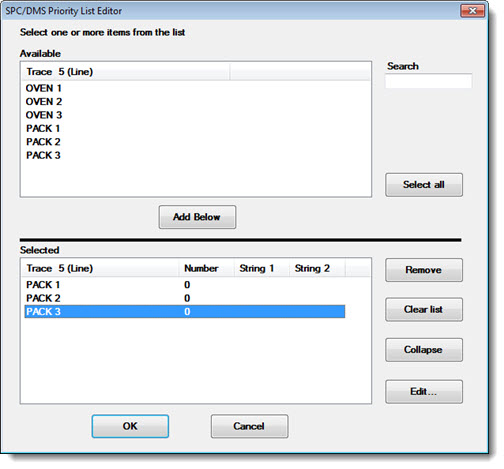The image size is (504, 469).
Task: Confirm with the OK button
Action: [x=130, y=426]
